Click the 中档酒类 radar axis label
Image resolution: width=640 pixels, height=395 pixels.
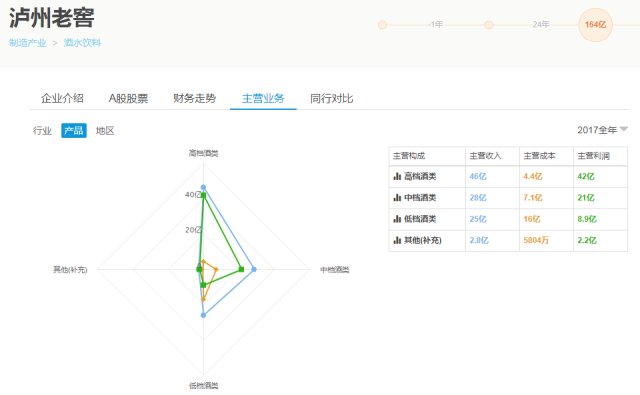[334, 269]
